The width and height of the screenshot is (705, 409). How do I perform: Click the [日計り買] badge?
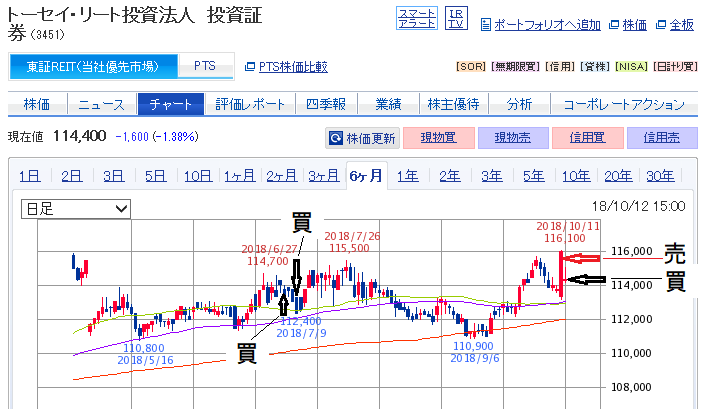(x=675, y=67)
